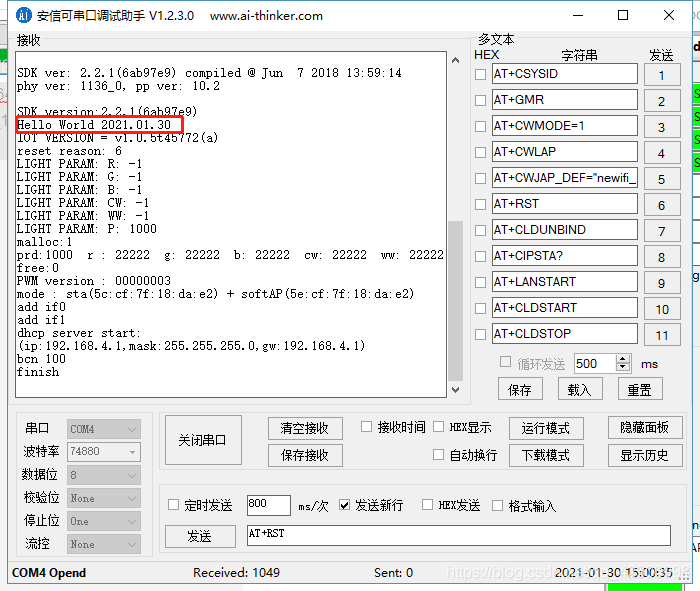The width and height of the screenshot is (700, 591).
Task: Click 关闭串口 close serial port button
Action: (203, 440)
